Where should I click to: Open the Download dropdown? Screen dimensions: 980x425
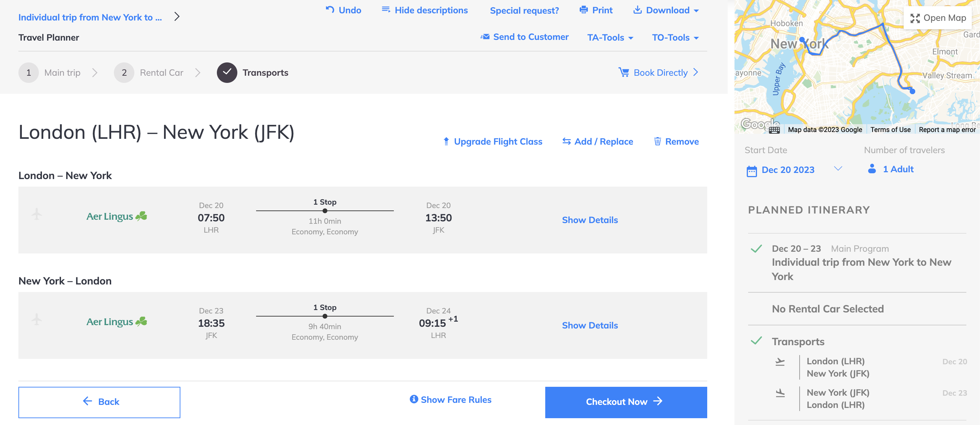666,10
